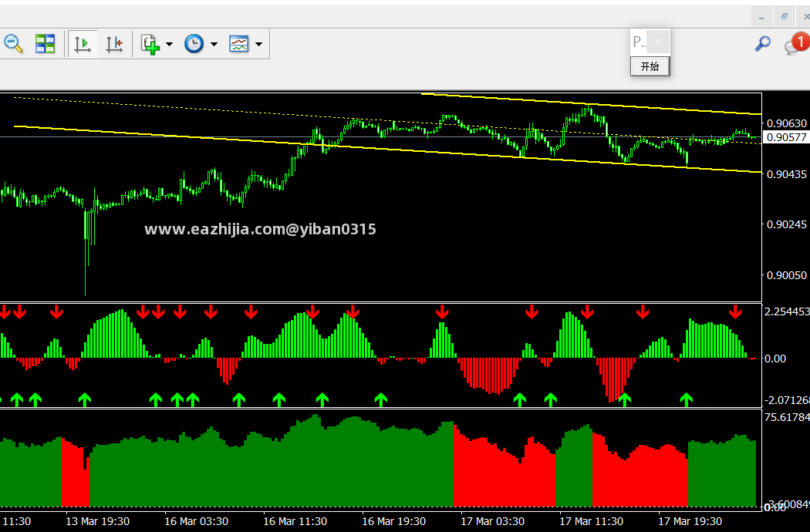Screen dimensions: 810x532
Task: Click the 75.61784 indicator scale value
Action: [787, 417]
